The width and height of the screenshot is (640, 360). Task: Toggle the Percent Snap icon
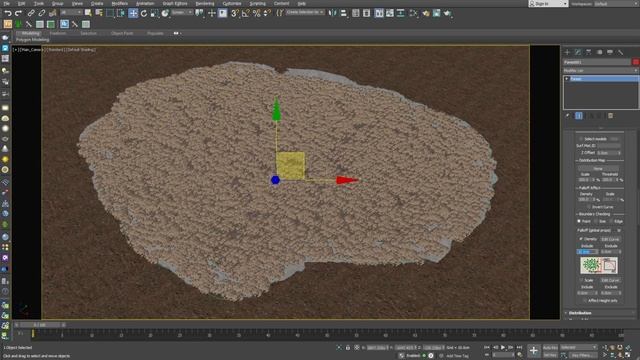click(256, 13)
